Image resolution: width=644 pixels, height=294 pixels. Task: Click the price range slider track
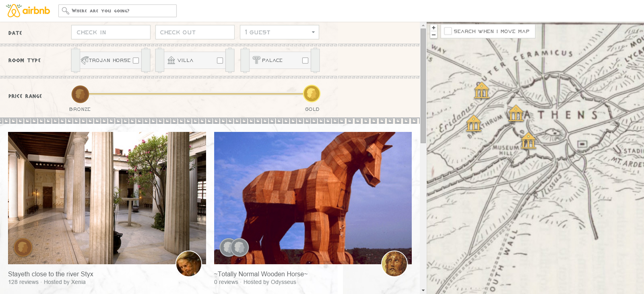click(x=196, y=94)
